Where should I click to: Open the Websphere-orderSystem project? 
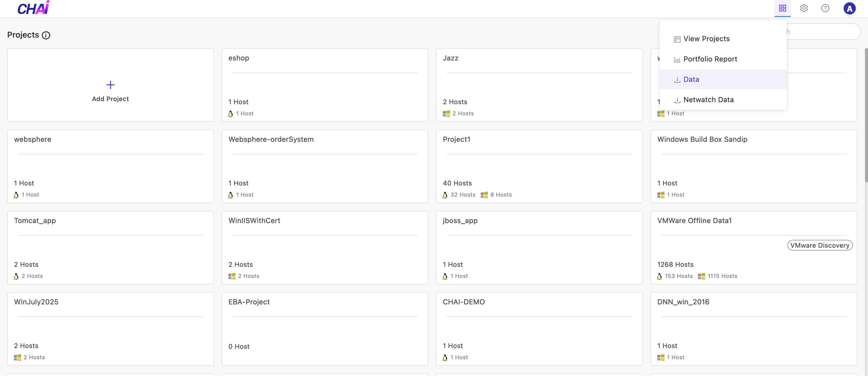click(x=271, y=139)
